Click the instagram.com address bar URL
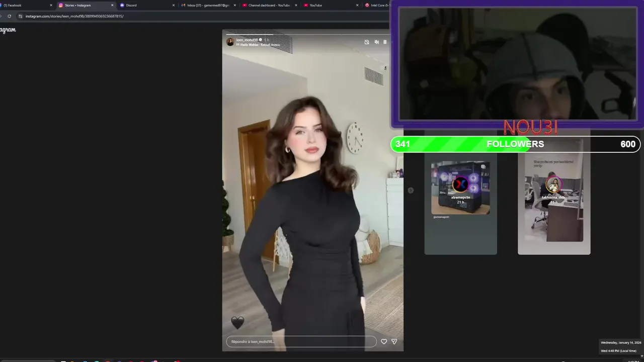 coord(74,16)
